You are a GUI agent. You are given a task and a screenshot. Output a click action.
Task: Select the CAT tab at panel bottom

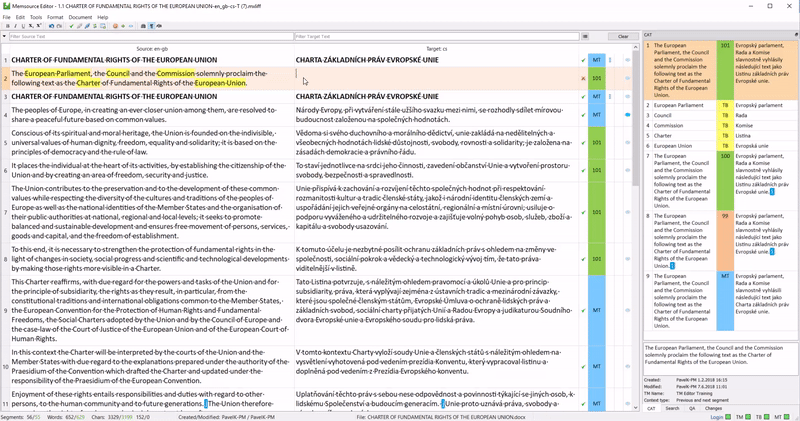pyautogui.click(x=651, y=408)
